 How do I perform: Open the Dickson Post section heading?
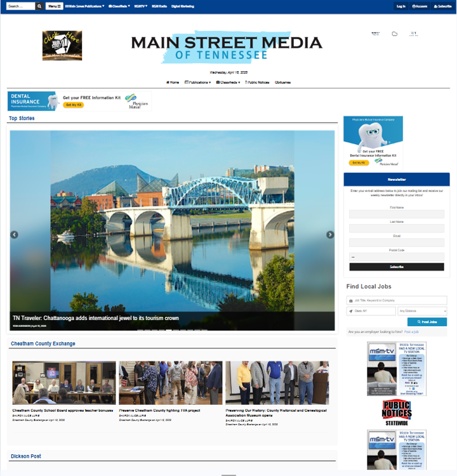(26, 456)
